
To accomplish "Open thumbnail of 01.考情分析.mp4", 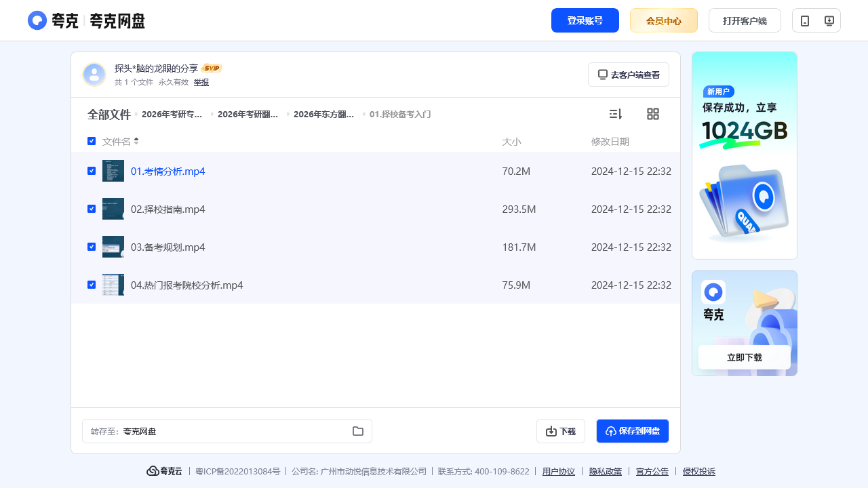I will coord(113,171).
